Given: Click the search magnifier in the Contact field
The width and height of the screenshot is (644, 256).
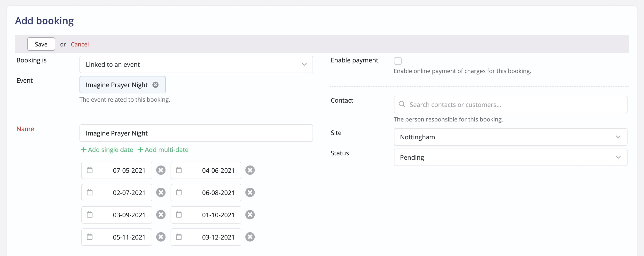Looking at the screenshot, I should 402,104.
